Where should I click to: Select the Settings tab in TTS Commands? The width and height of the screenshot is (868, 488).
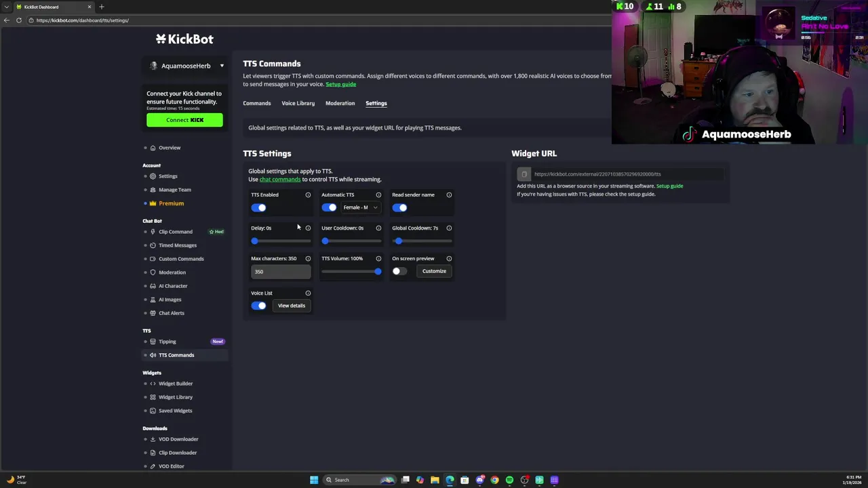[x=376, y=104]
